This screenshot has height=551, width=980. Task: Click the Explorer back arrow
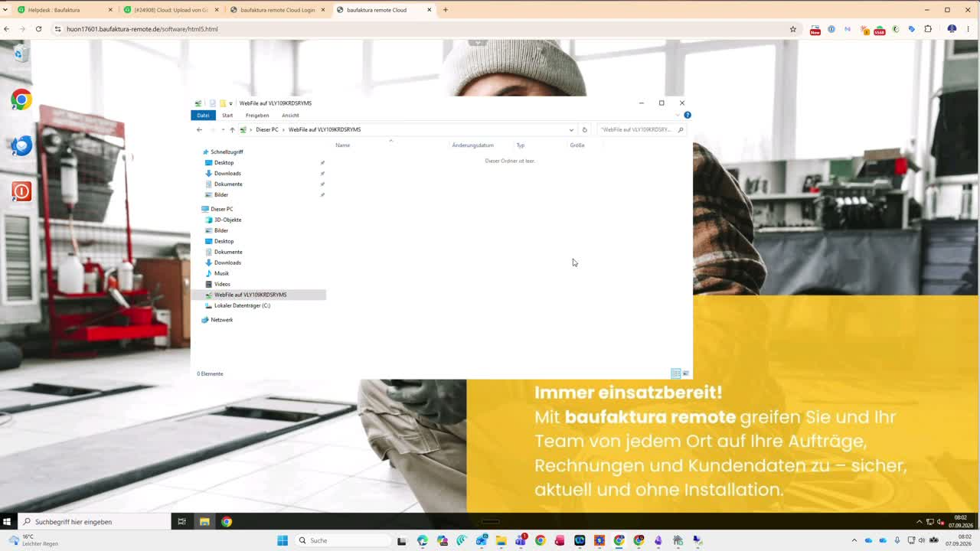pos(199,129)
